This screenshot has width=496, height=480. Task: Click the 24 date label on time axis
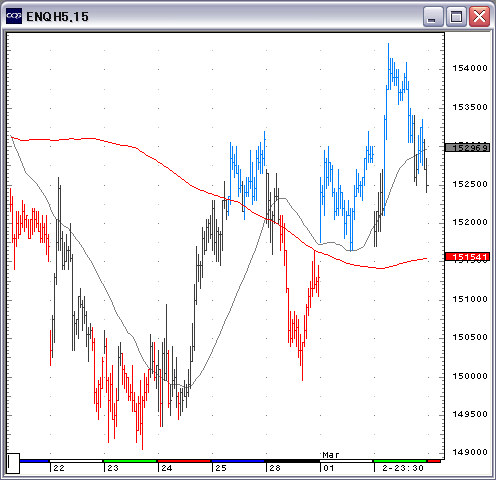click(167, 468)
